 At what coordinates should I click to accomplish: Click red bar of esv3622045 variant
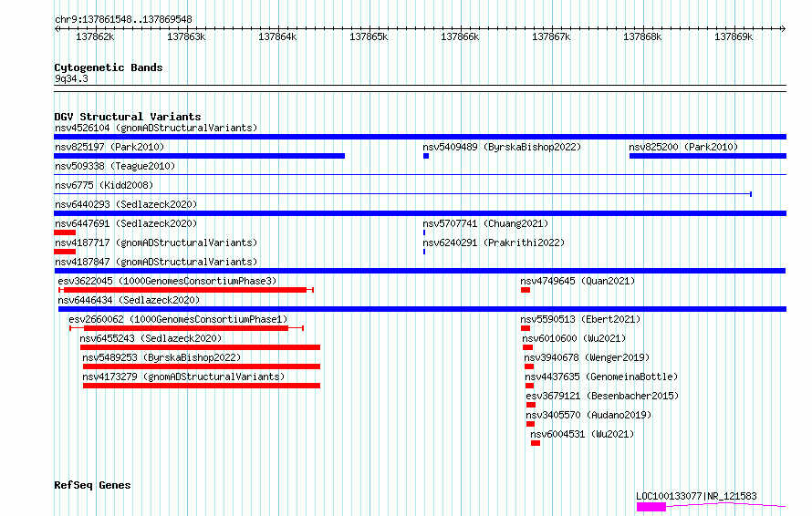185,290
